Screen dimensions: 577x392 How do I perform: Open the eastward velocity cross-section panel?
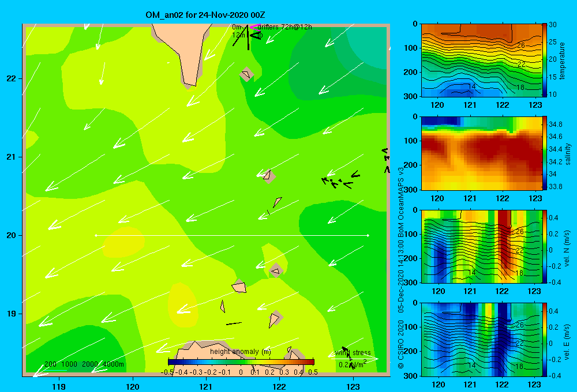coord(481,340)
